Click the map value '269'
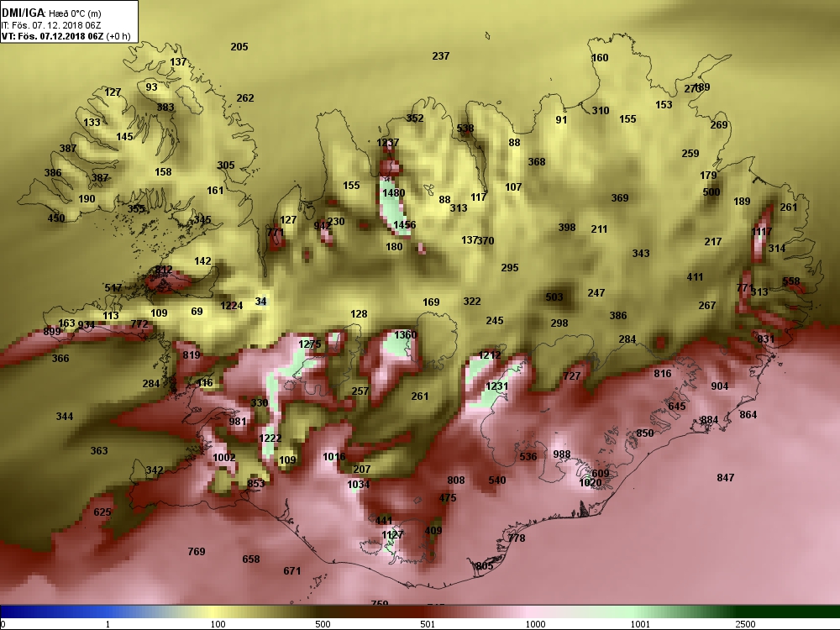The height and width of the screenshot is (630, 840). [719, 125]
